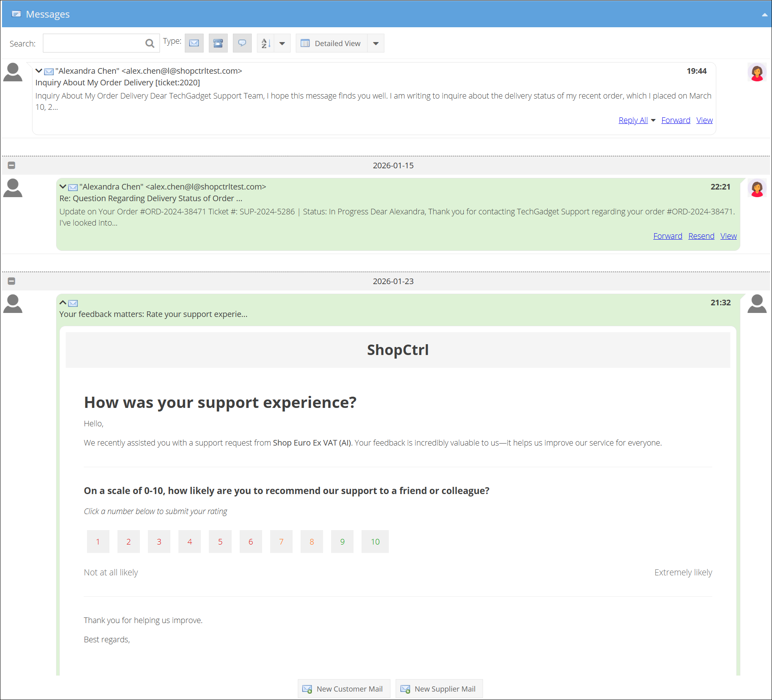Select rating 10 in survey

[375, 542]
